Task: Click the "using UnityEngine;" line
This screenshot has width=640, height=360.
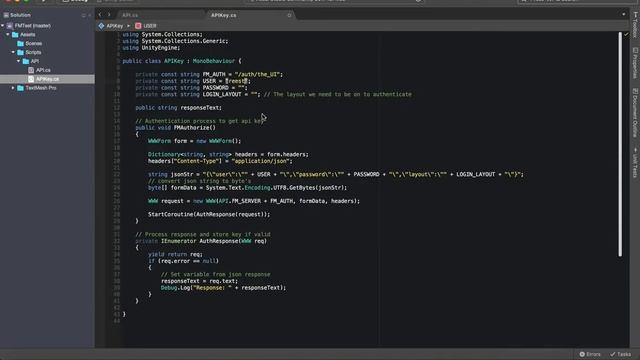Action: [x=151, y=48]
